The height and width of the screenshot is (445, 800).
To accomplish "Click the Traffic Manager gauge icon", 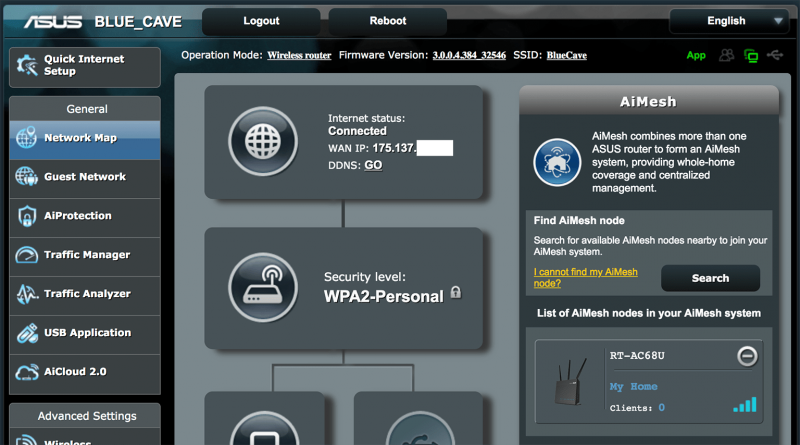I will coord(27,255).
